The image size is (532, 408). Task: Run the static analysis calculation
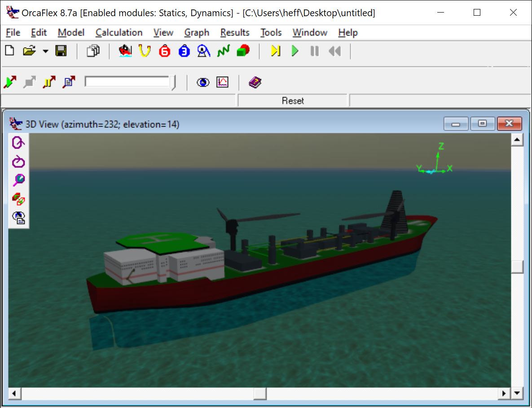point(276,51)
